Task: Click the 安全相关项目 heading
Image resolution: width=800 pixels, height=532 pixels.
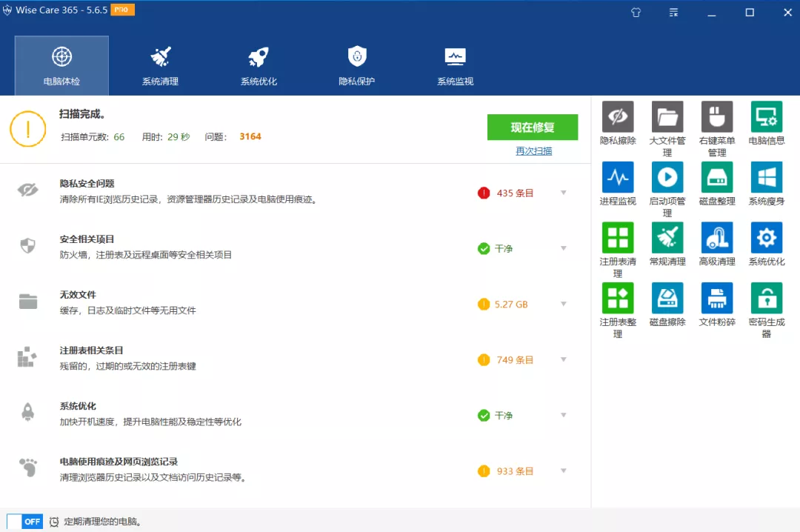Action: 87,239
